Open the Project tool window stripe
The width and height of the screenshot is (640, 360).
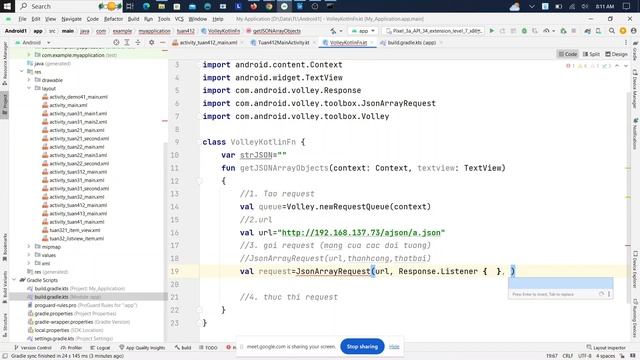(x=4, y=104)
